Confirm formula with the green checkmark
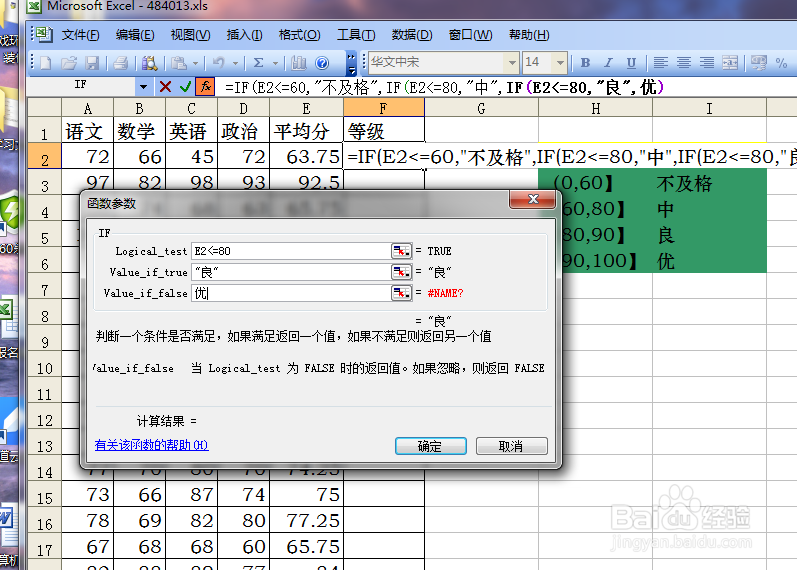Viewport: 797px width, 570px height. point(185,87)
